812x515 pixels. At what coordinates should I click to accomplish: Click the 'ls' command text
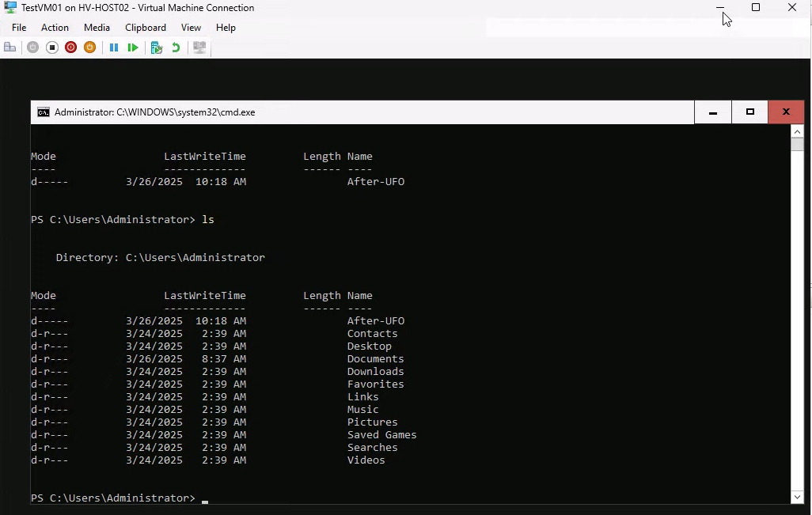207,219
